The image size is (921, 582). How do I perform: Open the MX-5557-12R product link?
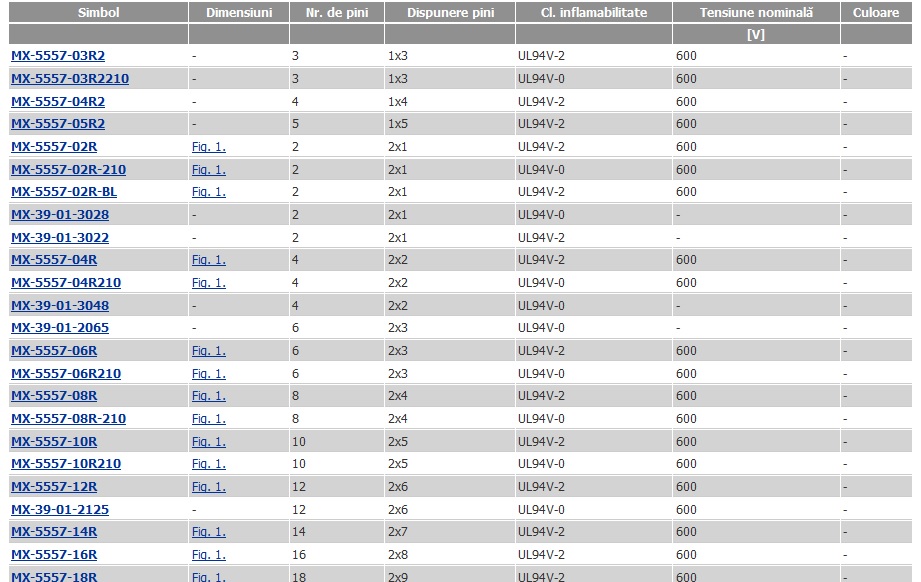54,487
